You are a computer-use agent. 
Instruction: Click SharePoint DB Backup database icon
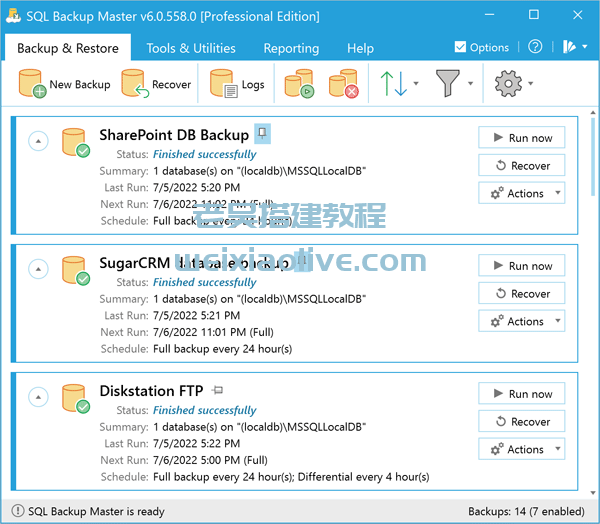(x=75, y=142)
